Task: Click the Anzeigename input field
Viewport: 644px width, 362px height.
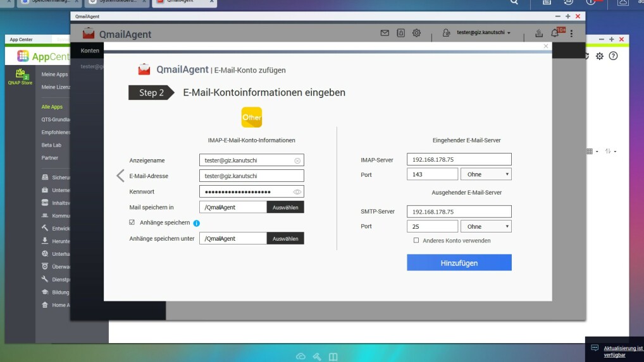Action: coord(251,160)
